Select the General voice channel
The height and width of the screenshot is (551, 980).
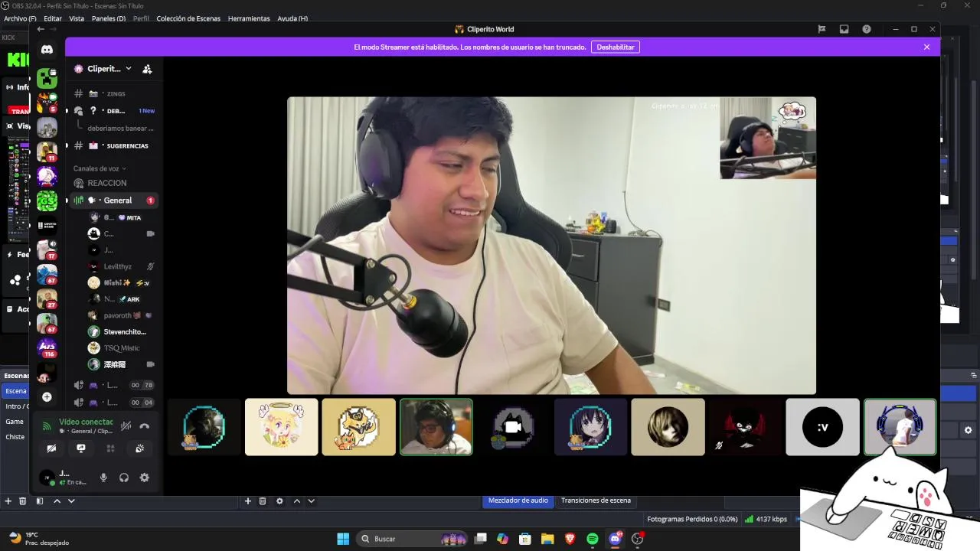coord(113,201)
